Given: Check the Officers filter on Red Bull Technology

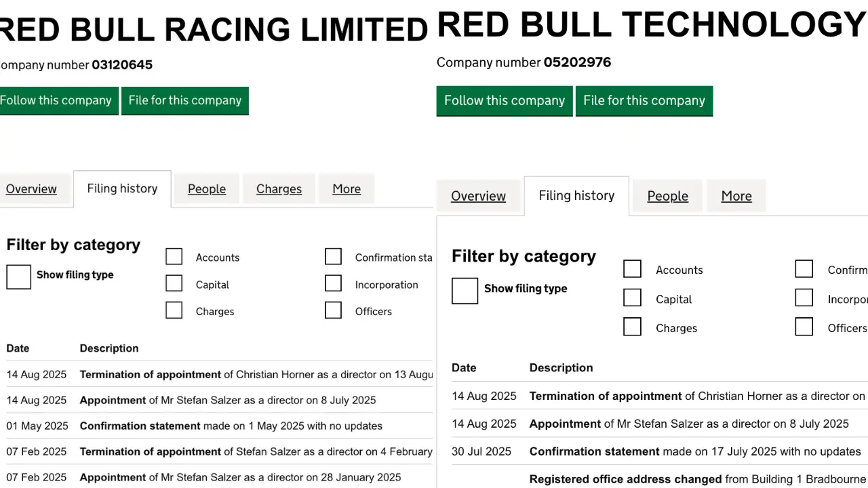Looking at the screenshot, I should pos(804,326).
